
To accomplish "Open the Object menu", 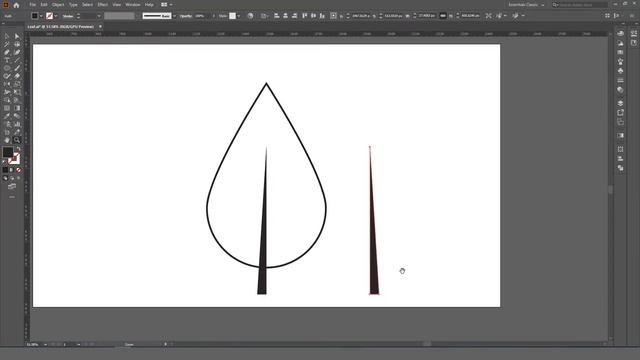I will pos(58,5).
